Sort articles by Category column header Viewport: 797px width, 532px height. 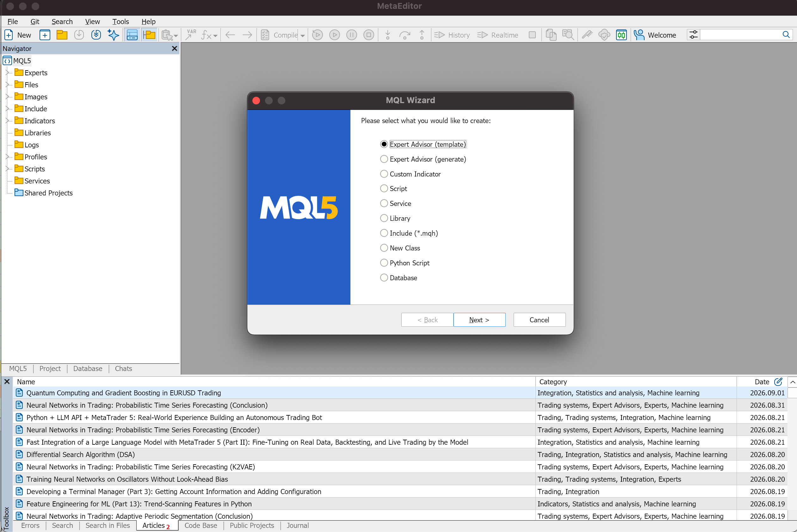(x=635, y=381)
